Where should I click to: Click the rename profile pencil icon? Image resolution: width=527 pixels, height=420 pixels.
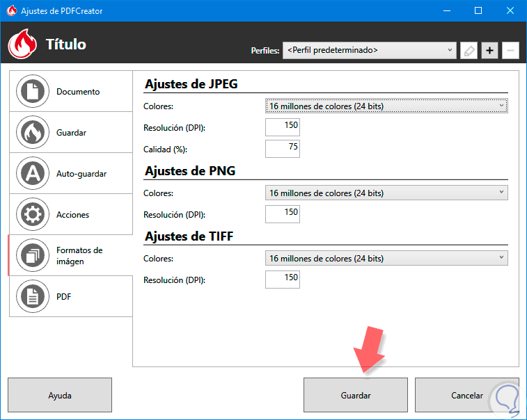pyautogui.click(x=469, y=51)
